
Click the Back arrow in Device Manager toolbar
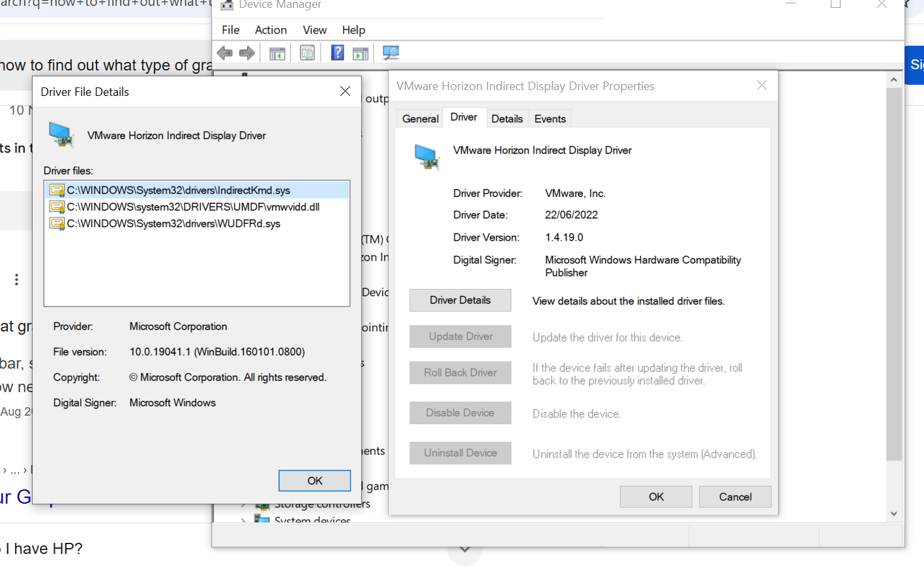click(225, 54)
